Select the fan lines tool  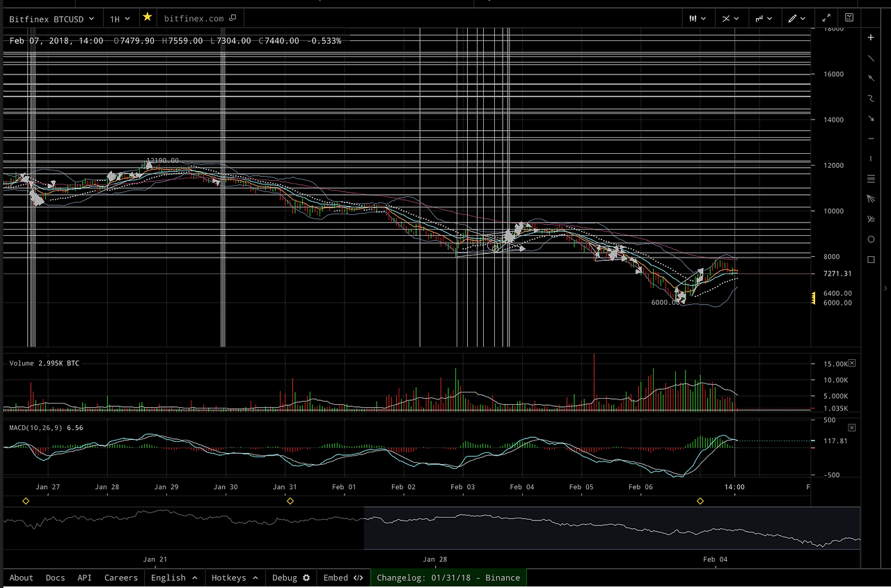click(871, 199)
